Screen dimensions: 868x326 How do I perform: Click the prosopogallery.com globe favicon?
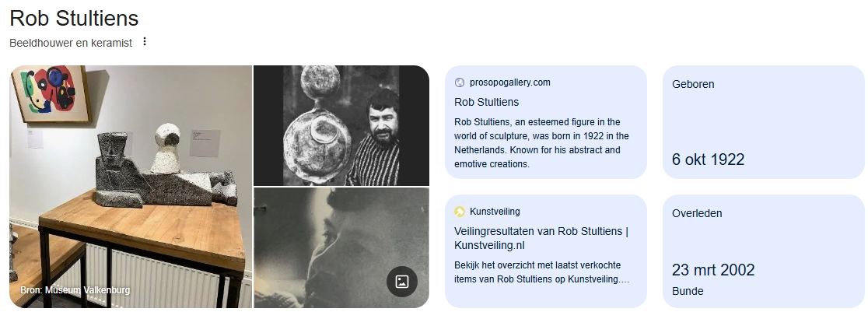pyautogui.click(x=459, y=82)
